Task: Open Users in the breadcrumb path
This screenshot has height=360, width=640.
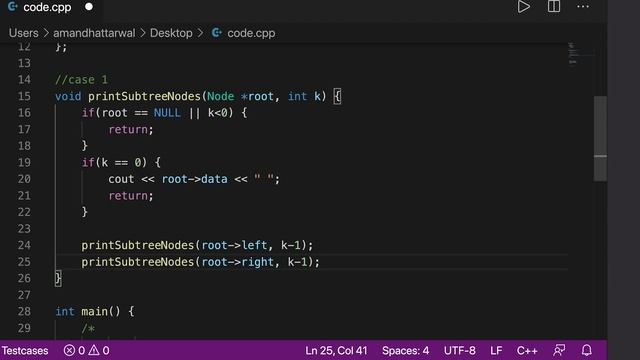Action: [24, 33]
